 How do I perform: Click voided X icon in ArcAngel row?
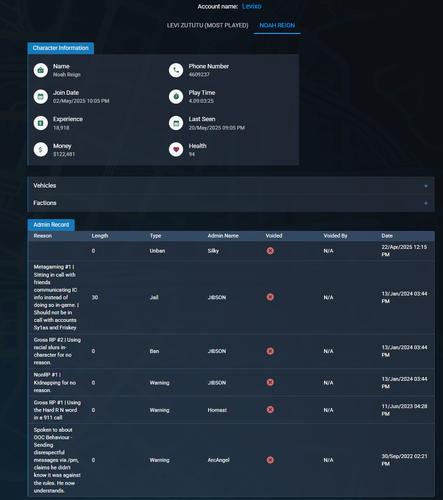tap(270, 460)
